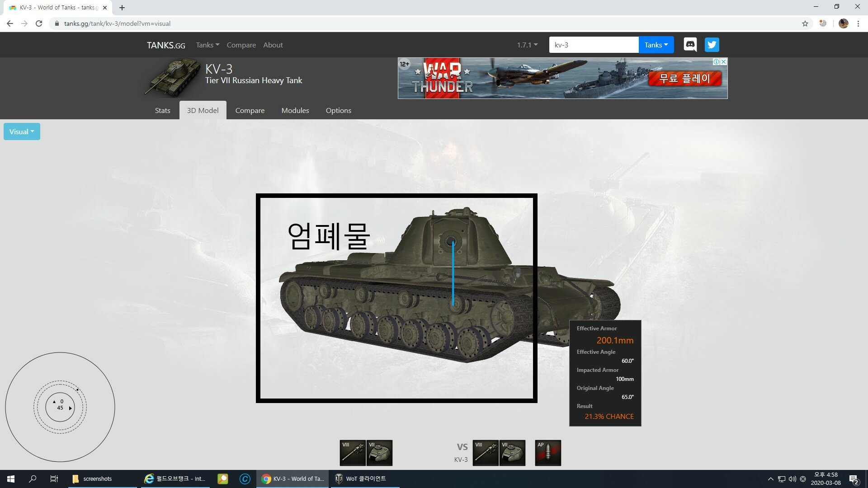Switch to the Internet Explorer taskbar window
This screenshot has width=868, height=488.
click(x=175, y=479)
